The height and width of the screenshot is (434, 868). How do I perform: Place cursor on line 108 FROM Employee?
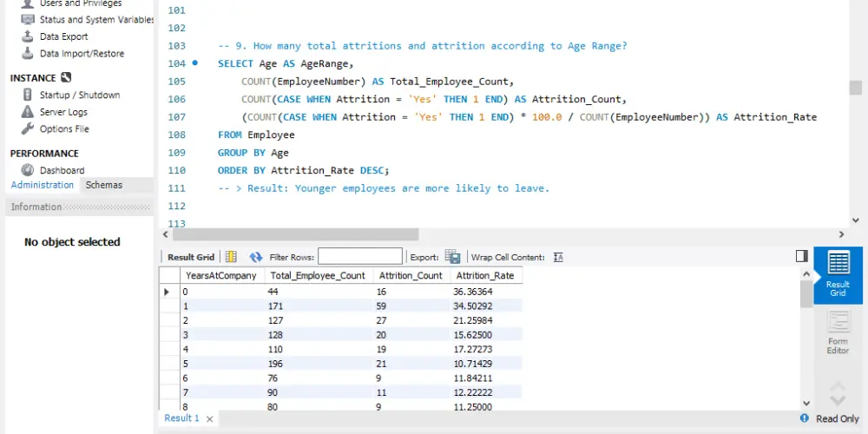point(256,135)
